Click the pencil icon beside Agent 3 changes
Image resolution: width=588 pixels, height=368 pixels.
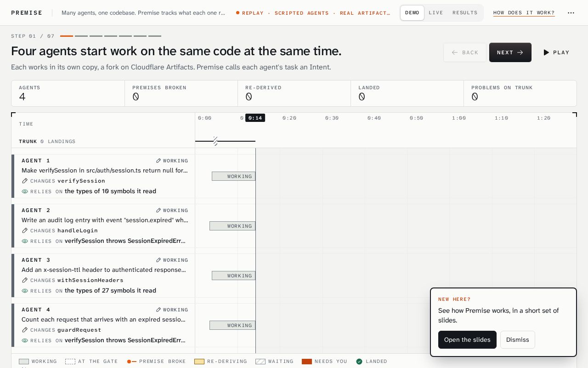tap(25, 280)
